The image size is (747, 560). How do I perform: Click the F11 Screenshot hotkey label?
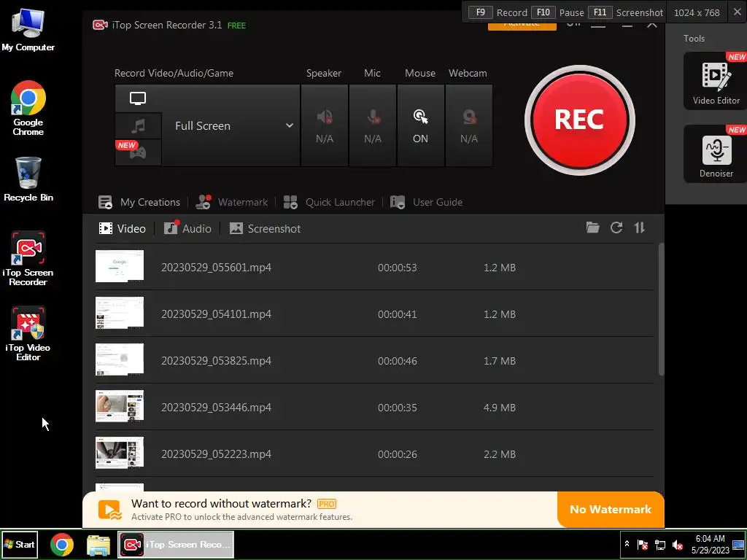tap(625, 12)
